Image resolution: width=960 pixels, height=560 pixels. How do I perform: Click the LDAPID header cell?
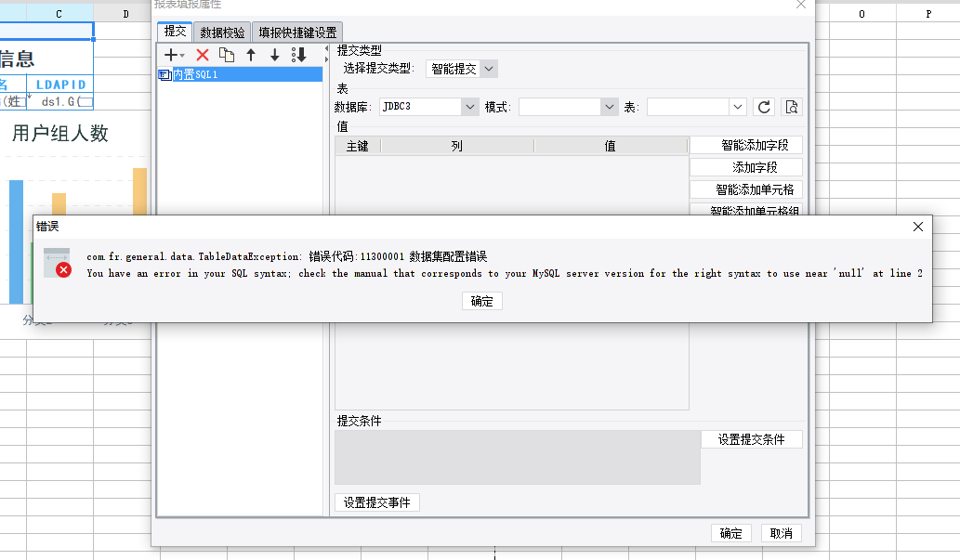tap(60, 85)
